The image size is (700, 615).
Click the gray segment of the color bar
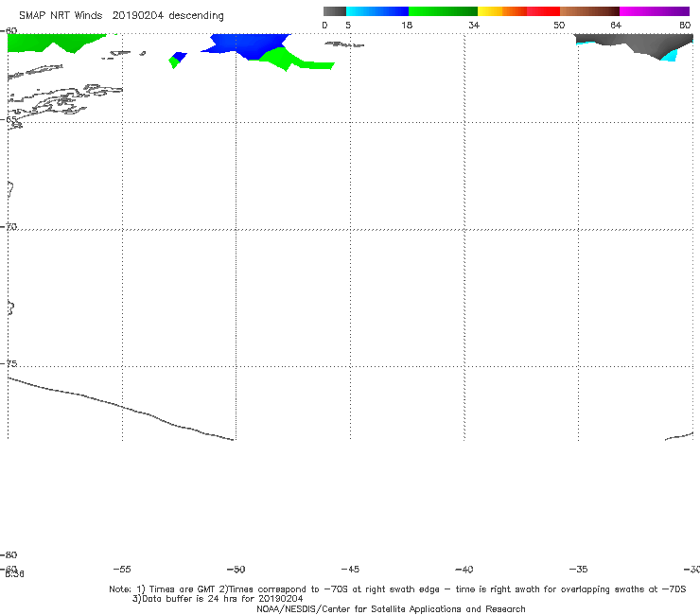(x=335, y=11)
